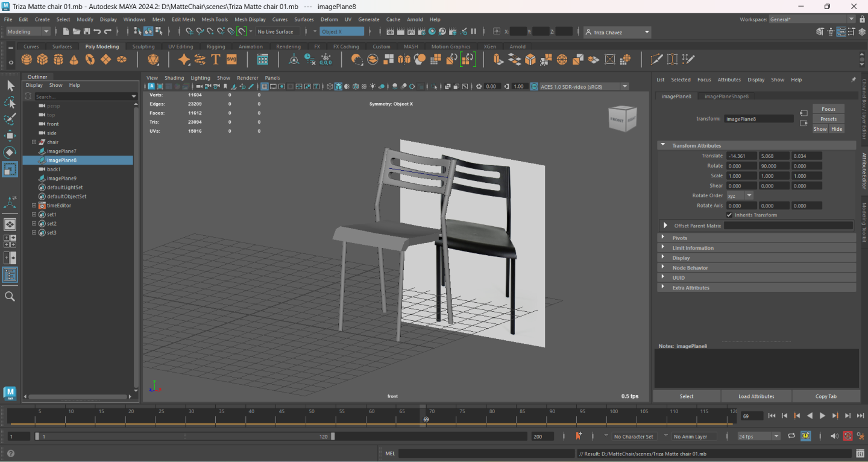Image resolution: width=868 pixels, height=462 pixels.
Task: Click the Open scene folder icon
Action: pos(77,31)
